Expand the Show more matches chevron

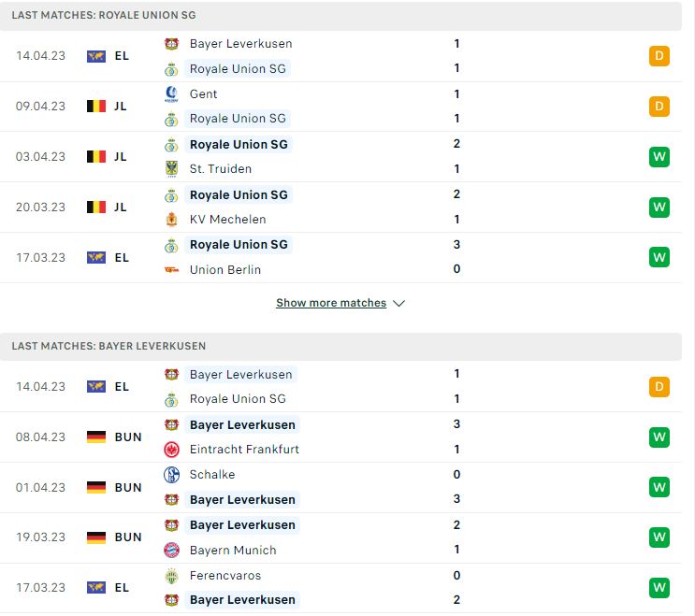[398, 304]
